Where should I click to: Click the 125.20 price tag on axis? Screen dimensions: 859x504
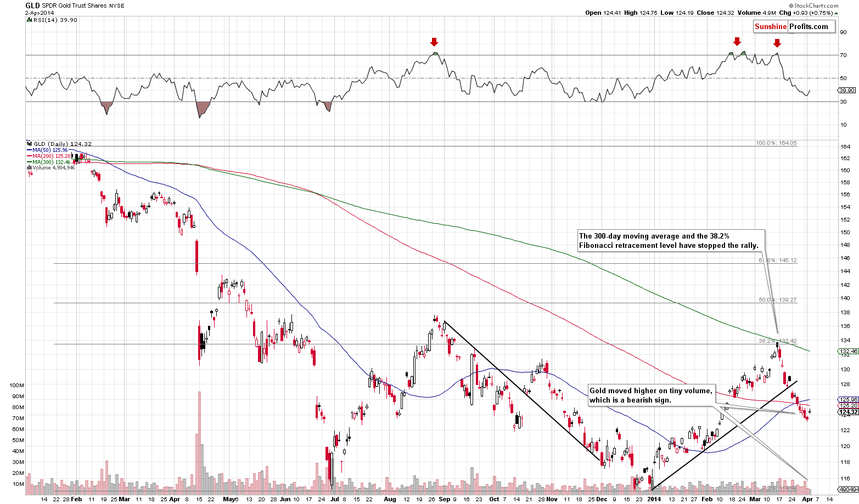point(849,405)
